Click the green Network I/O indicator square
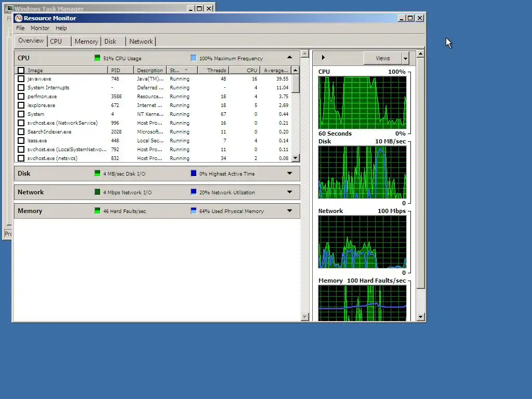The image size is (532, 399). point(97,192)
